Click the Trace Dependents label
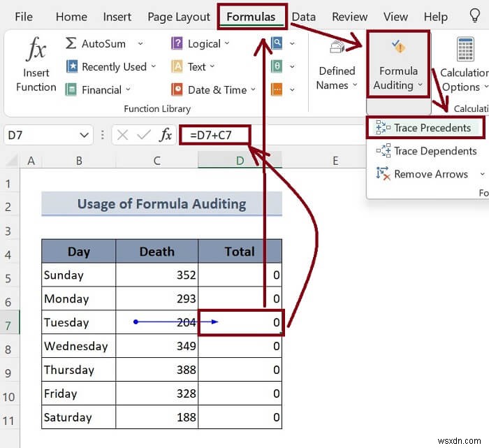The image size is (489, 448). click(435, 151)
